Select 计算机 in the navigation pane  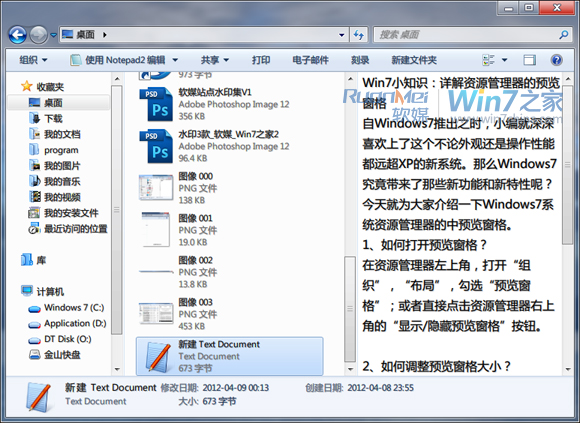[42, 291]
